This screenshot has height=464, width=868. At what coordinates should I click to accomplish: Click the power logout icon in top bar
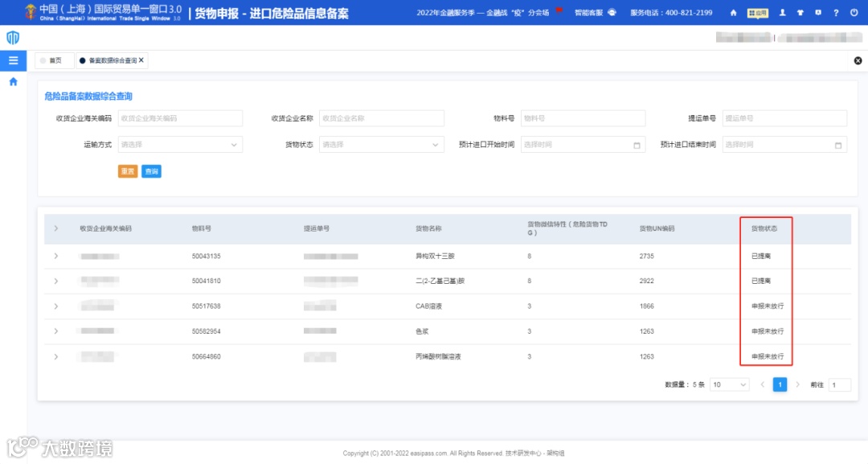[854, 13]
